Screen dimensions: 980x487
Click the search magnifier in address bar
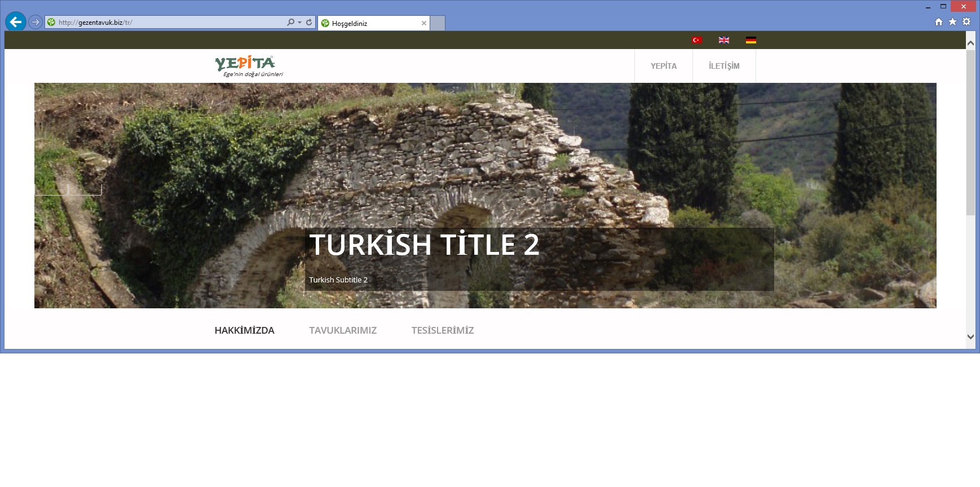tap(290, 23)
